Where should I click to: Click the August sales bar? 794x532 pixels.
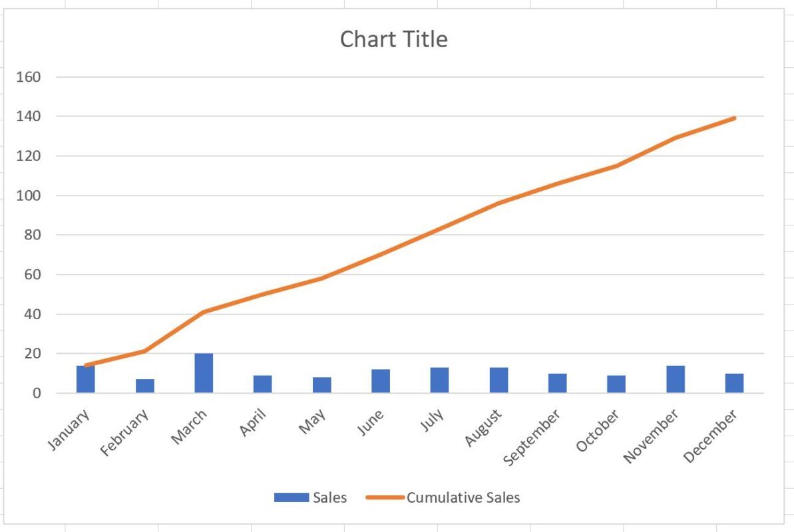click(x=498, y=380)
